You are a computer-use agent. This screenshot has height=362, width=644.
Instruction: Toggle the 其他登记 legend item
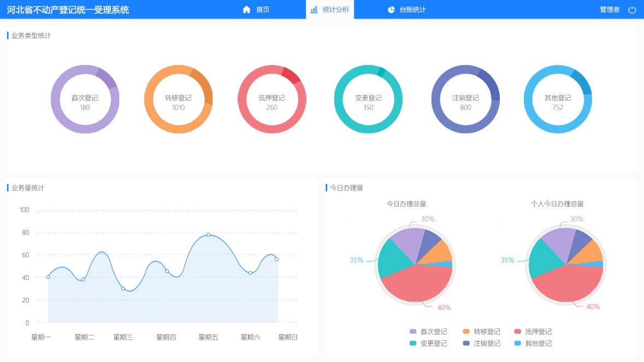coord(533,343)
